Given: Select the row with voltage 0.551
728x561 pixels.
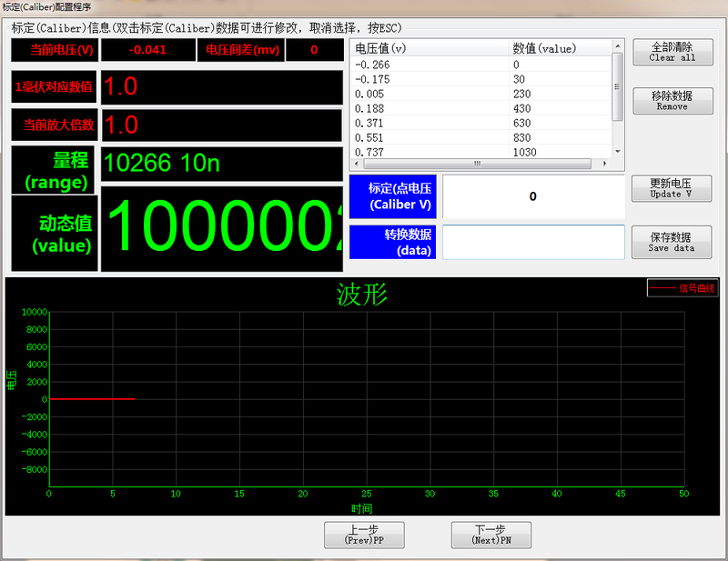Looking at the screenshot, I should [428, 137].
